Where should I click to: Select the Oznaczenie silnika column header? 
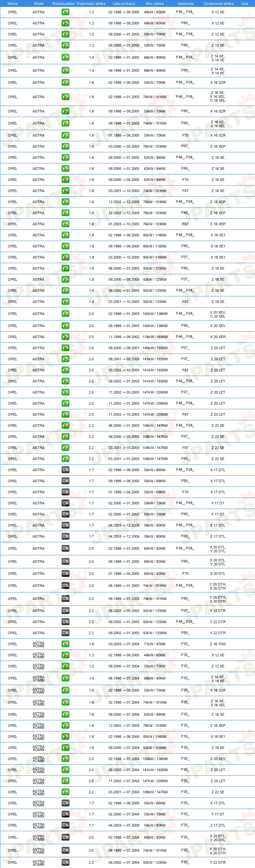click(x=218, y=4)
